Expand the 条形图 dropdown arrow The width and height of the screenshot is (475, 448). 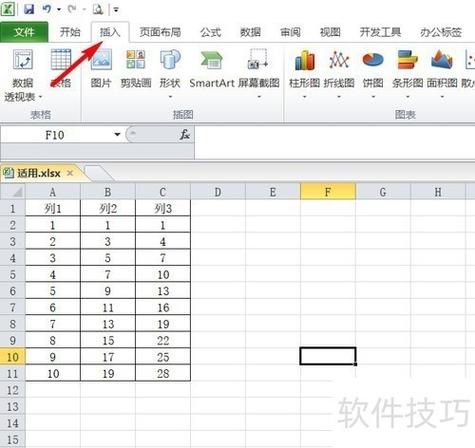click(408, 97)
